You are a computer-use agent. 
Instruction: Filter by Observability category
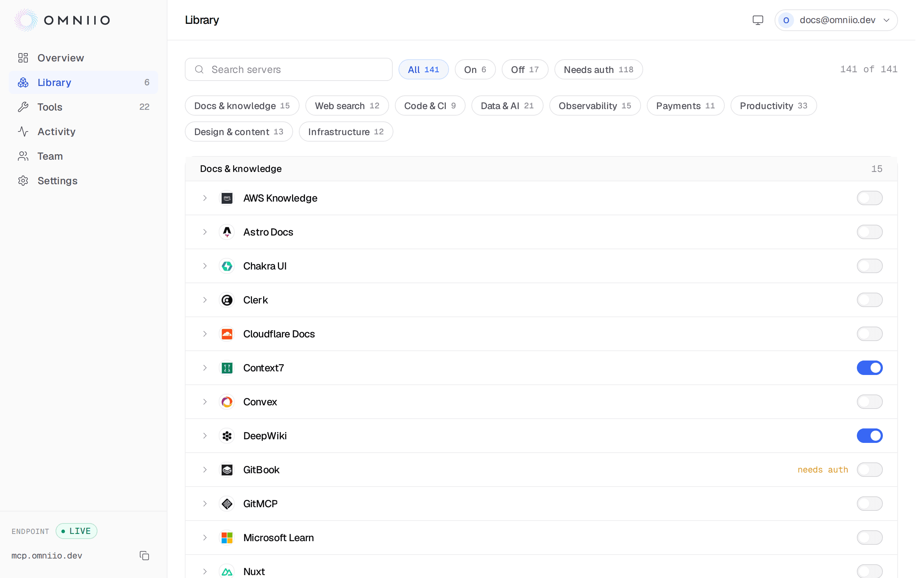pyautogui.click(x=595, y=105)
